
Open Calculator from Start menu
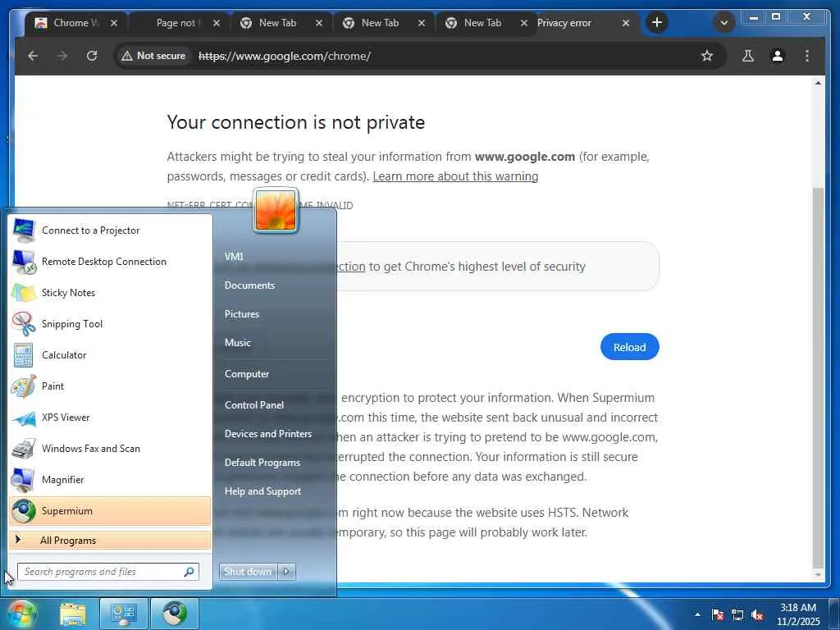[x=111, y=354]
